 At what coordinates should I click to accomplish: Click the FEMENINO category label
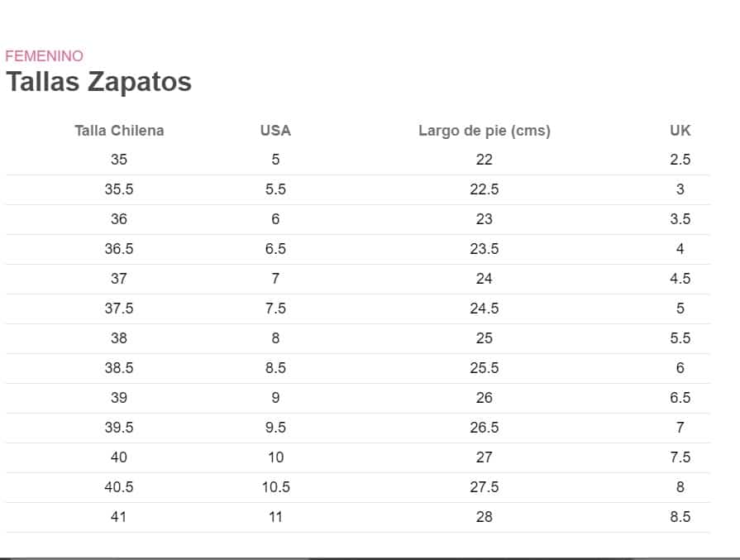(44, 56)
